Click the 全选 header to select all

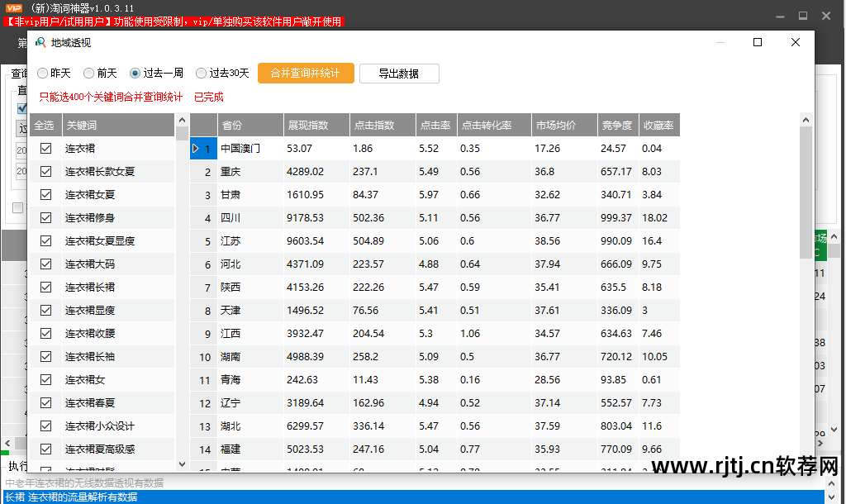(43, 126)
